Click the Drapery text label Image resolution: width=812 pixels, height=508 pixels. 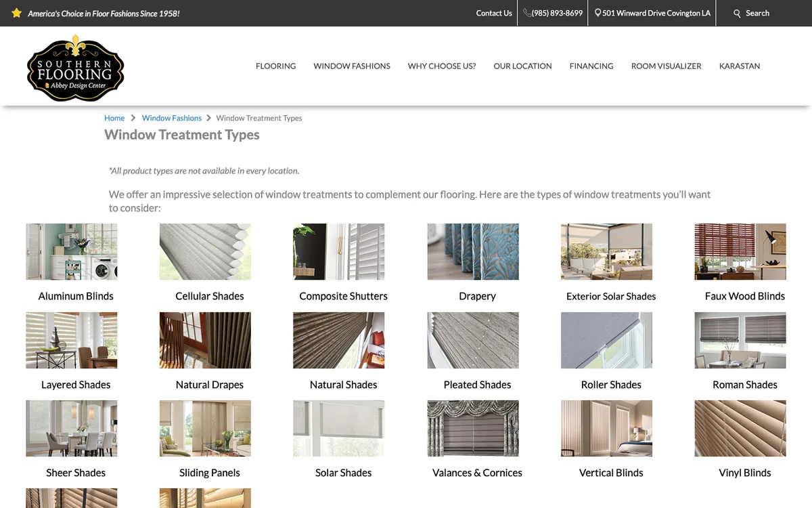tap(477, 296)
